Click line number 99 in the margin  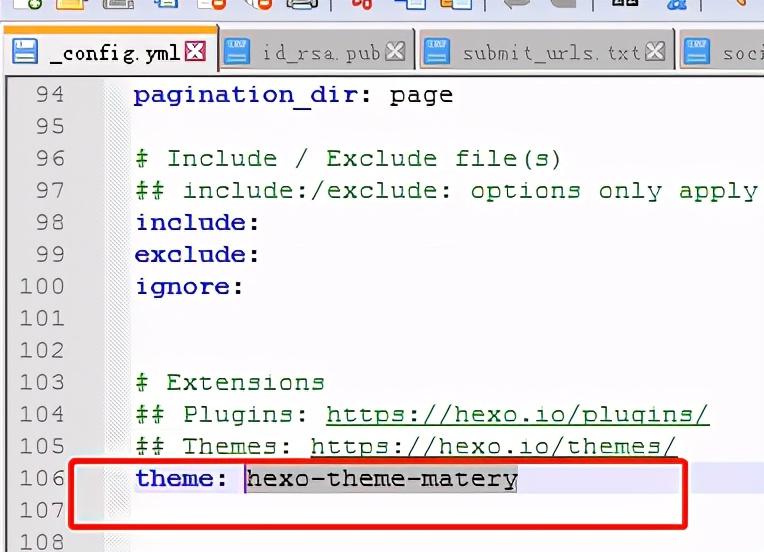50,254
